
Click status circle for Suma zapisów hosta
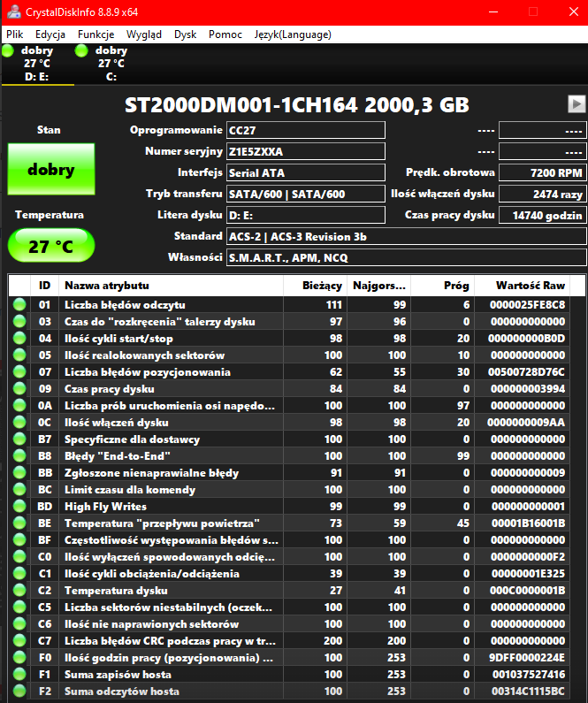(x=19, y=675)
